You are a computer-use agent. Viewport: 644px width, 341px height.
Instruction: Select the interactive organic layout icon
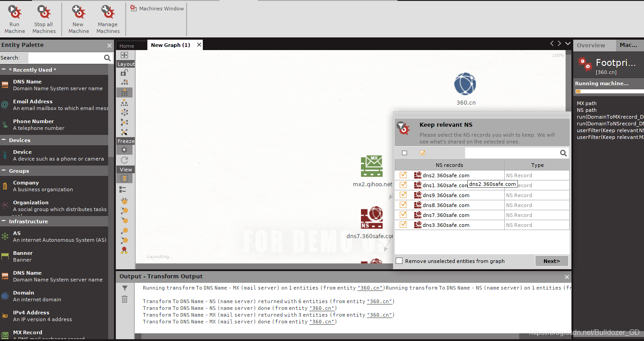(x=124, y=132)
